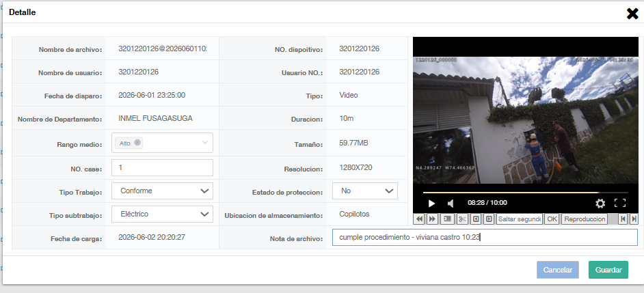
Task: Enter fullscreen mode in video player
Action: 620,203
